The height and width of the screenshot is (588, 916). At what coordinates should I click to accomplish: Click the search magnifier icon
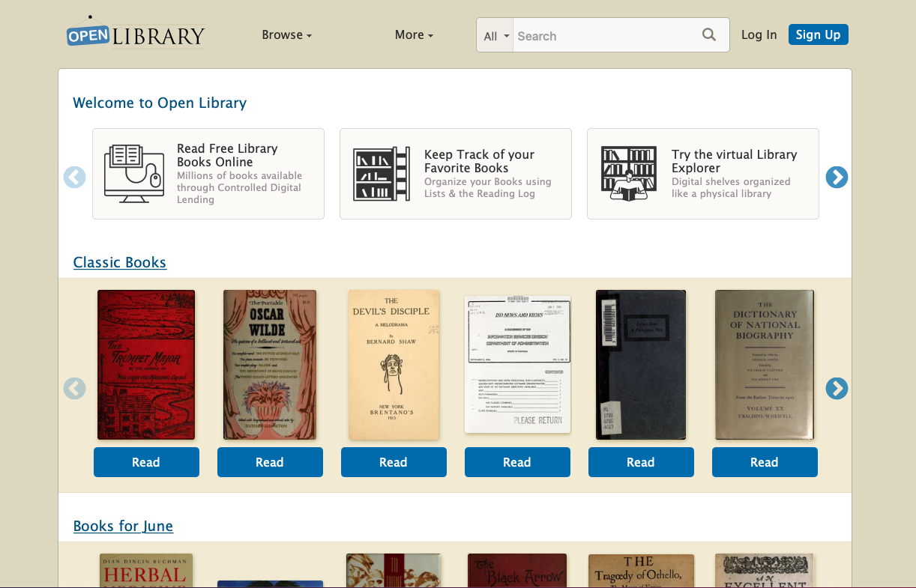point(708,34)
